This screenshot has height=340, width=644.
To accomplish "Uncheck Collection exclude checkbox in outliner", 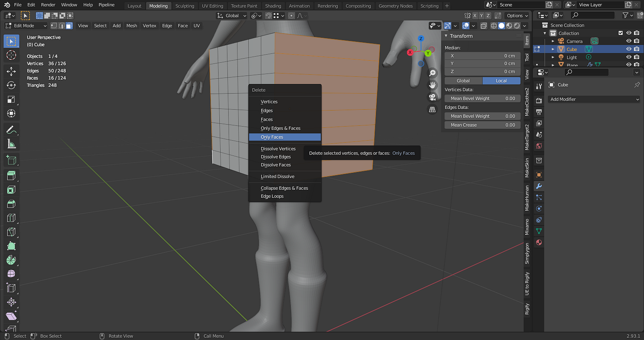I will (621, 33).
